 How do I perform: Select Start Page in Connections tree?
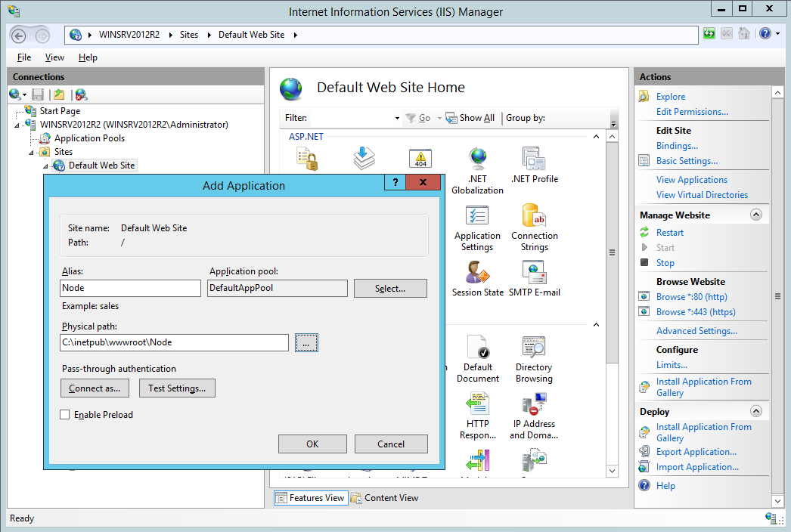point(60,111)
